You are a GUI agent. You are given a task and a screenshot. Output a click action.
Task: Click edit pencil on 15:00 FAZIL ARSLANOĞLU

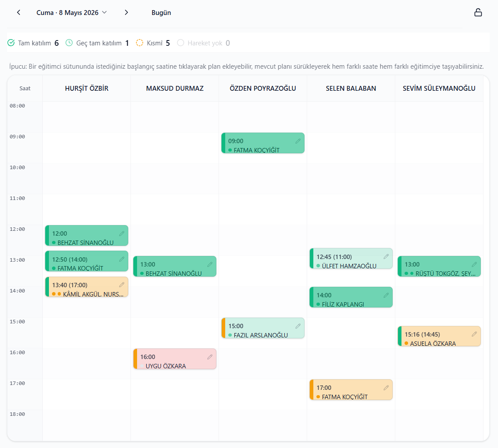click(x=298, y=326)
